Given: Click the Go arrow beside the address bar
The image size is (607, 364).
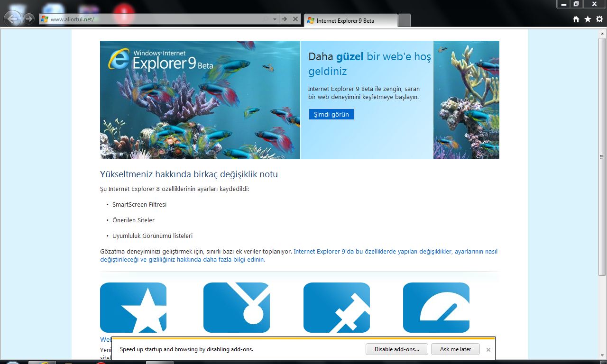Looking at the screenshot, I should [x=284, y=19].
